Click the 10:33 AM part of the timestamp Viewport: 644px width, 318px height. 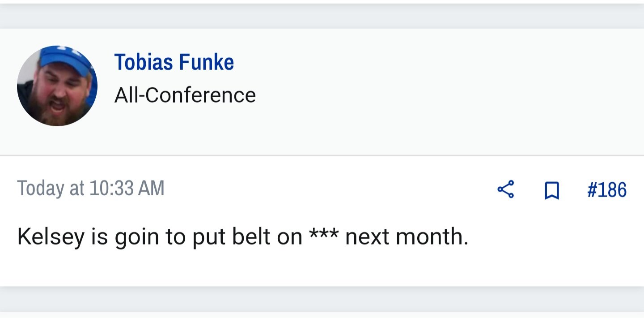click(127, 188)
